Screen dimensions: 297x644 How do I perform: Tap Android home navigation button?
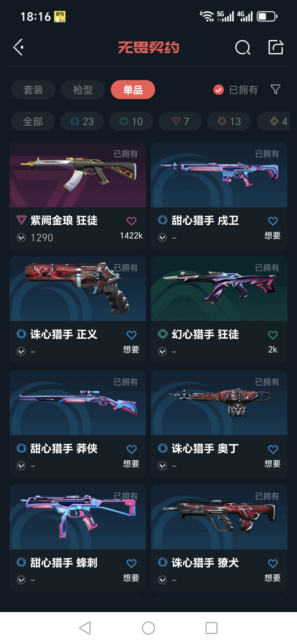[x=148, y=628]
